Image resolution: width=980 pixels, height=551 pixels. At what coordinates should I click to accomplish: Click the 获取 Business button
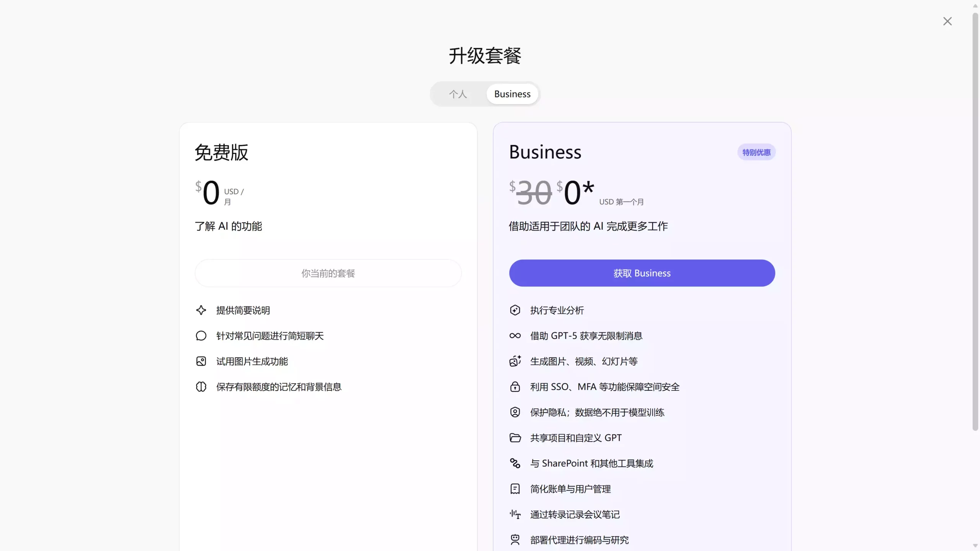click(x=642, y=273)
